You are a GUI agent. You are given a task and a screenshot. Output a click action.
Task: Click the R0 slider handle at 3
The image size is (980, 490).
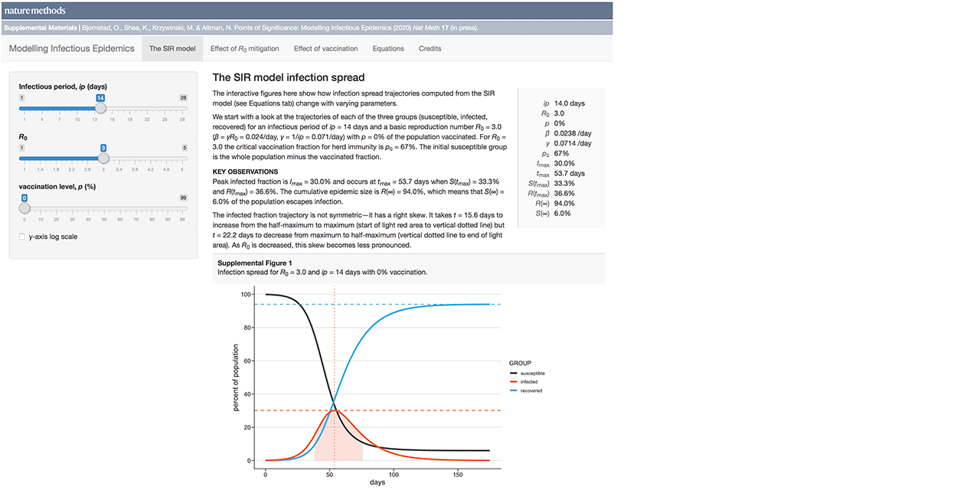103,158
